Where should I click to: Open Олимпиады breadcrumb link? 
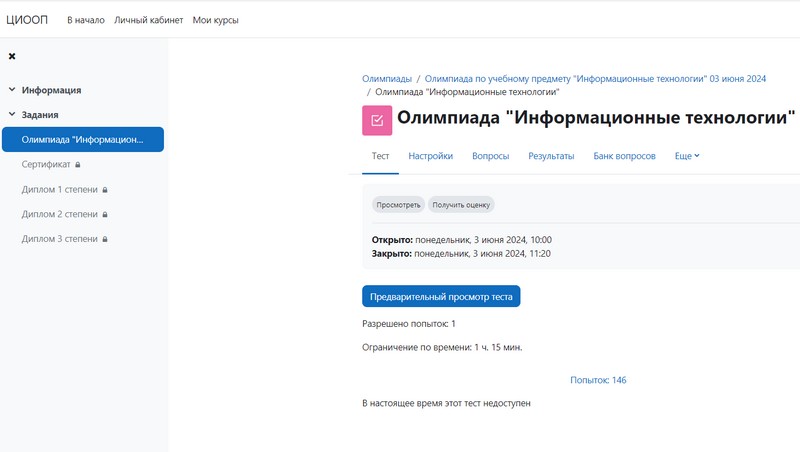386,78
